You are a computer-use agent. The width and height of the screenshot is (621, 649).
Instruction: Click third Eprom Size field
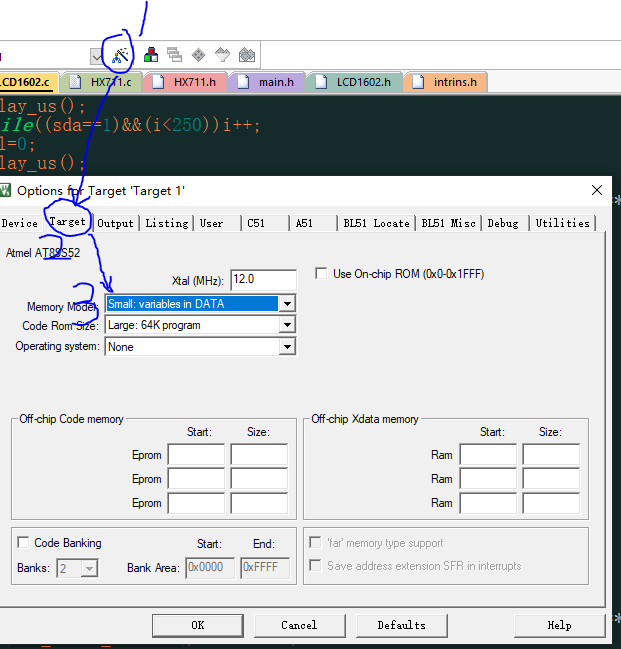259,502
